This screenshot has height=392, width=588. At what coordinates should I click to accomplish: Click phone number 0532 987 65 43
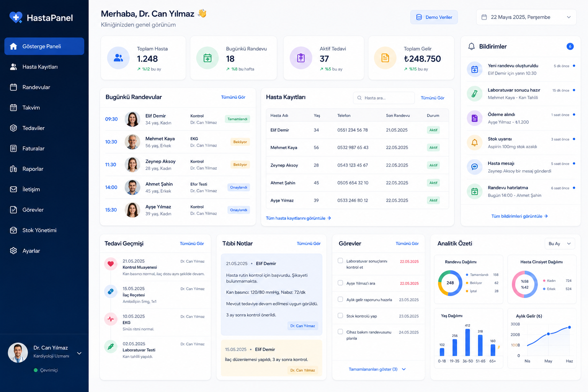[x=353, y=147]
